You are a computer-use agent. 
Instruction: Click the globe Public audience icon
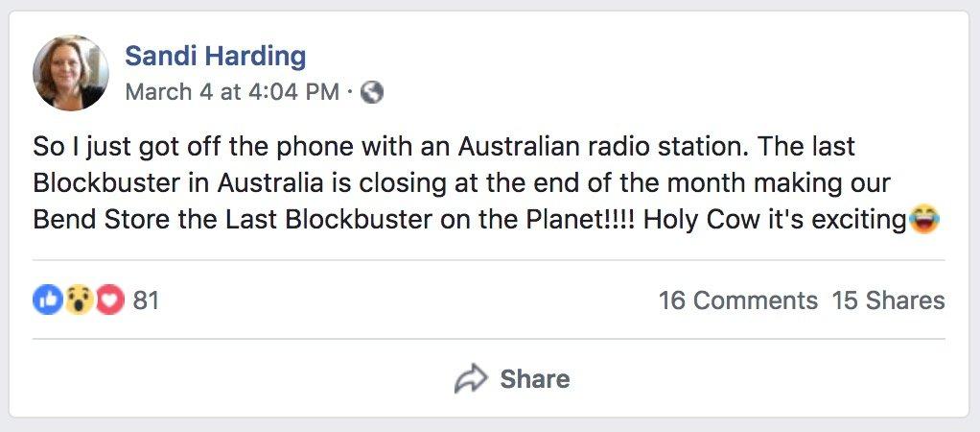point(372,92)
